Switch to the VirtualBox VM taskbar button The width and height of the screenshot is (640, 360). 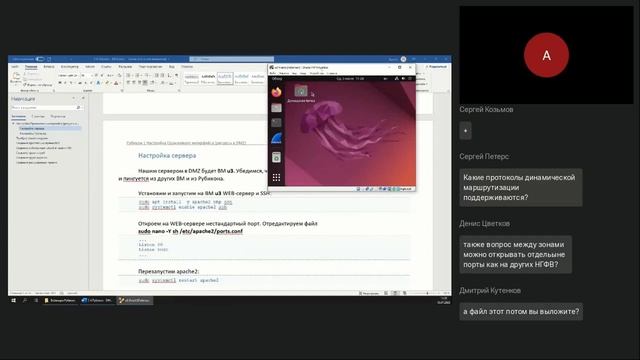click(x=135, y=300)
